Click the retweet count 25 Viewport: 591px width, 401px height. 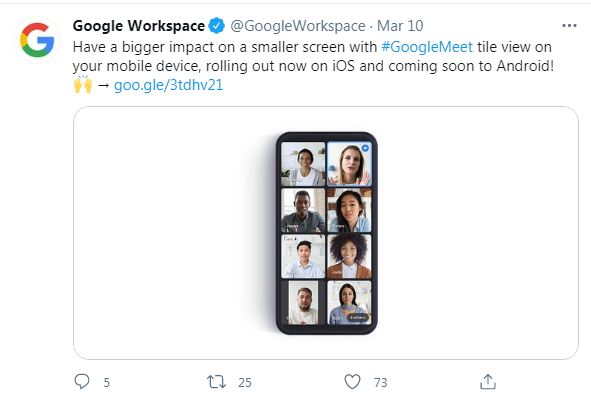tap(245, 383)
